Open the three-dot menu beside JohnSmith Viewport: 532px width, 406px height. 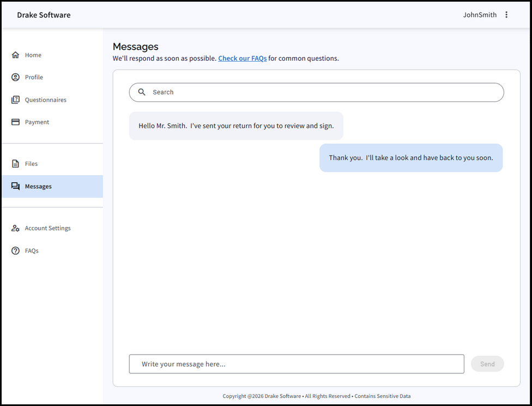point(506,15)
